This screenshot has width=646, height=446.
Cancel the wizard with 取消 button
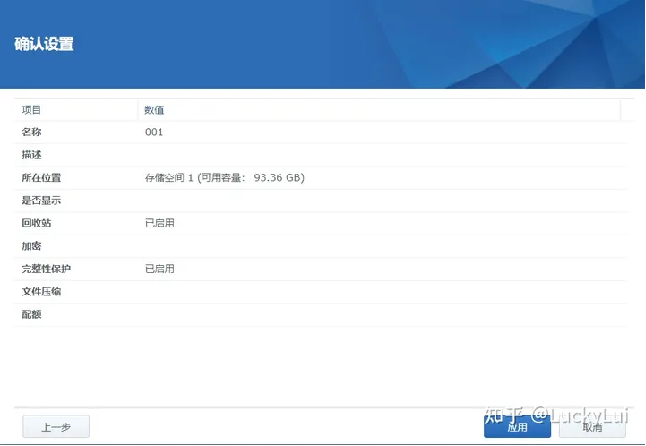coord(592,427)
